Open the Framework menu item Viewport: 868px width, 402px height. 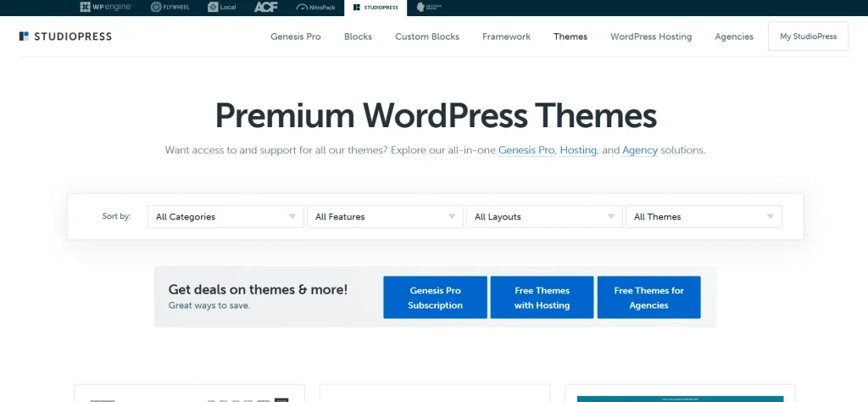click(507, 36)
